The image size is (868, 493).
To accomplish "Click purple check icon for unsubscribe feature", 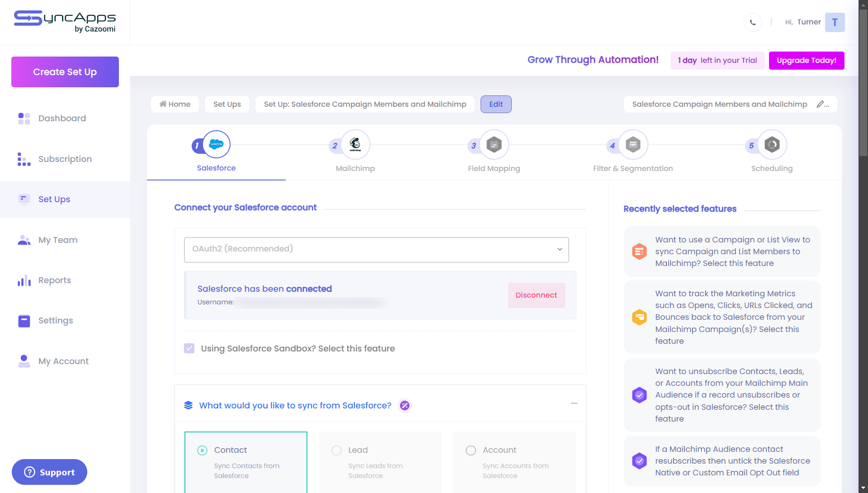I will (x=639, y=395).
